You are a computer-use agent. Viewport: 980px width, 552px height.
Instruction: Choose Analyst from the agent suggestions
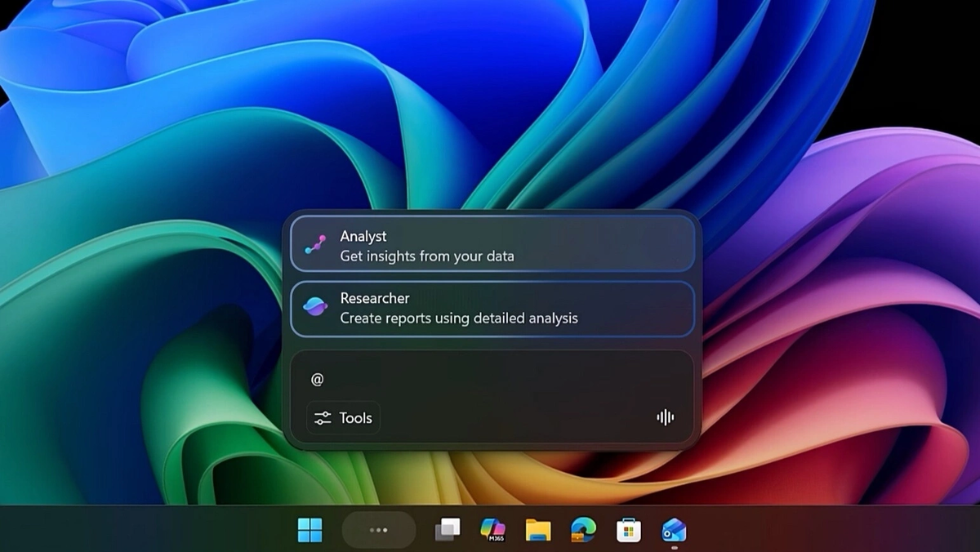tap(490, 244)
